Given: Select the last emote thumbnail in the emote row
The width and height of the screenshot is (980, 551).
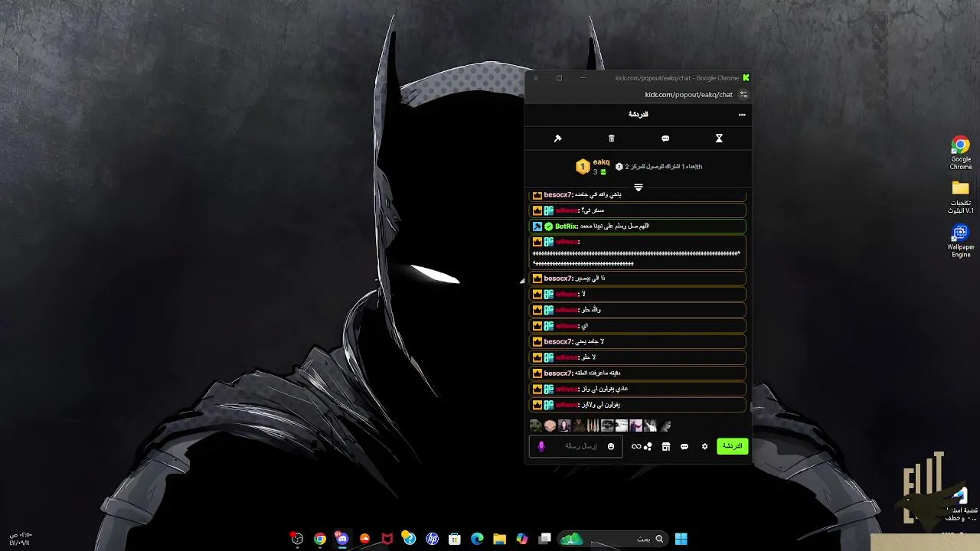Looking at the screenshot, I should pos(665,425).
